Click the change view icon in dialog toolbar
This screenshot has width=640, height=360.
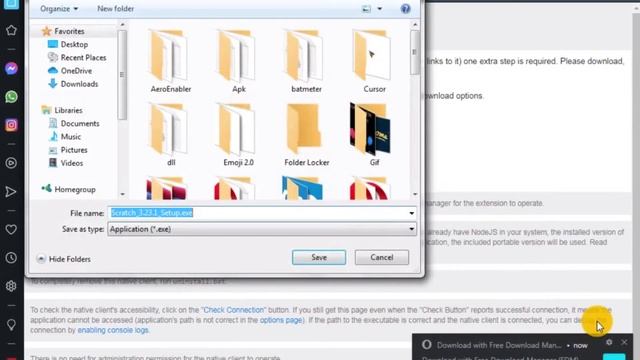pyautogui.click(x=366, y=9)
